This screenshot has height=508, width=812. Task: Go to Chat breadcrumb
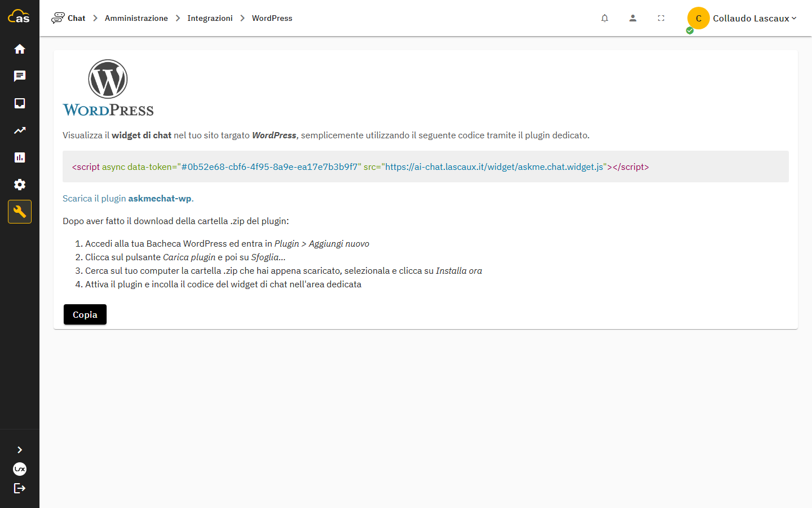pos(76,18)
